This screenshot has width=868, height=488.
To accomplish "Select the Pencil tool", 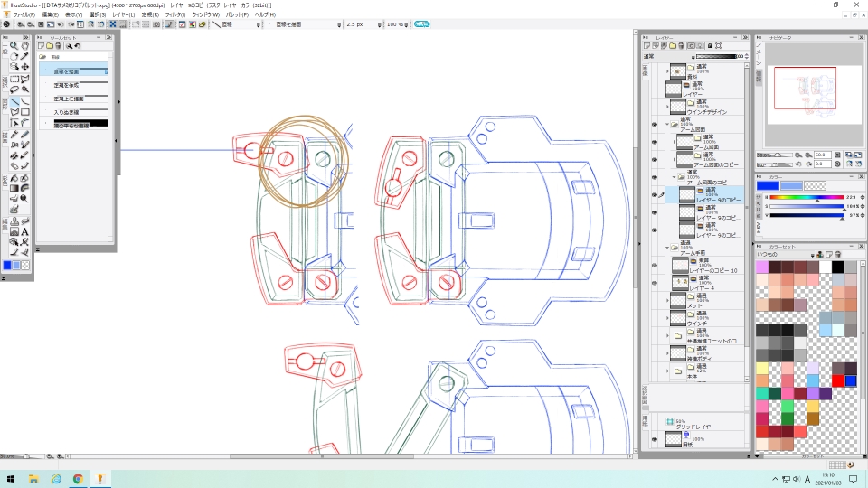I will tap(25, 135).
